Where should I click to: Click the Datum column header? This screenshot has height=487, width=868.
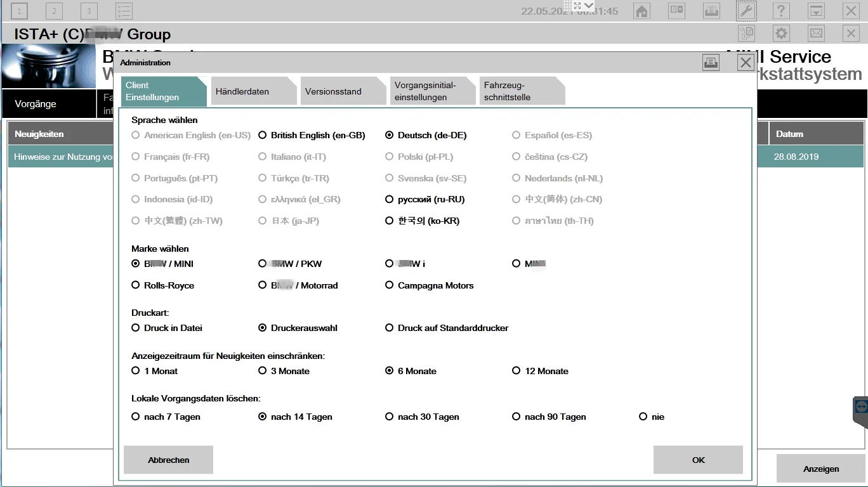[x=816, y=134]
